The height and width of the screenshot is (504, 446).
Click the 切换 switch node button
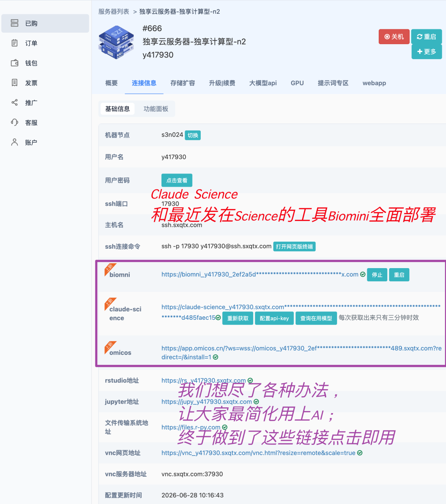(x=193, y=135)
